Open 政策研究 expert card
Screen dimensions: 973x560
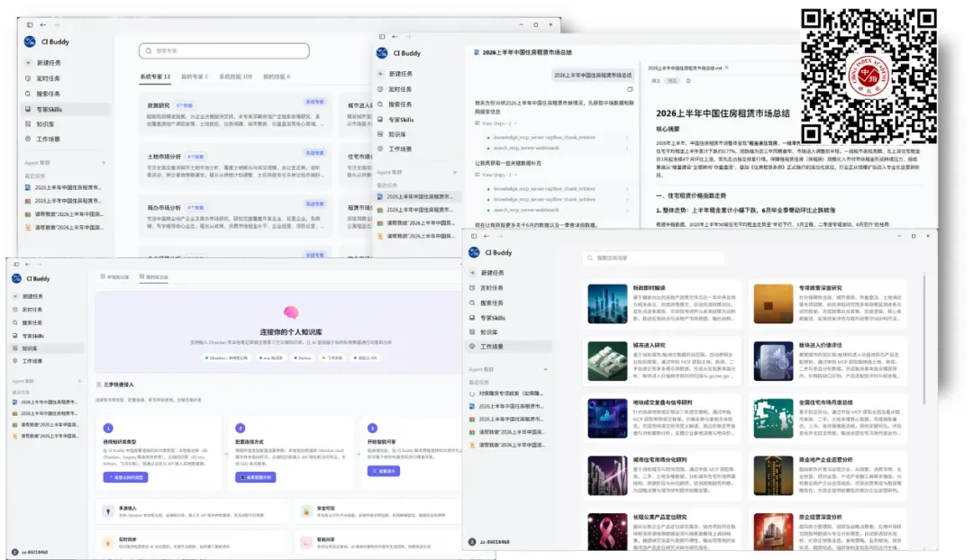point(236,114)
